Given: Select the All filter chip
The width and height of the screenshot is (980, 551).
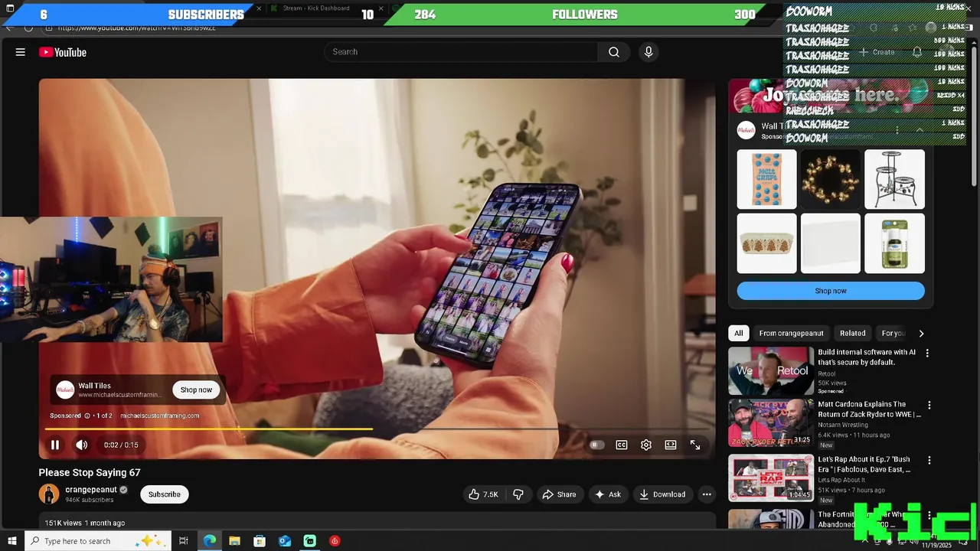Looking at the screenshot, I should tap(738, 333).
